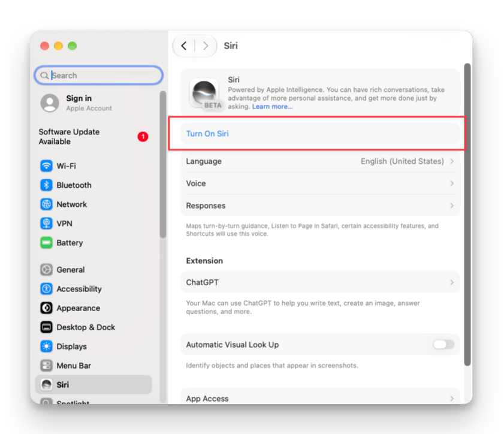The height and width of the screenshot is (434, 504).
Task: Go forward with the right arrow
Action: (x=206, y=46)
